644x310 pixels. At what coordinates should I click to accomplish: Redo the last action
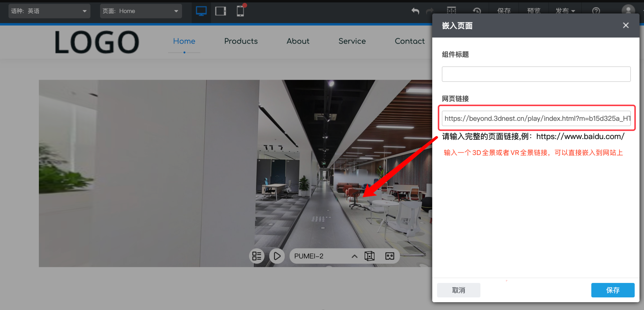(x=429, y=11)
